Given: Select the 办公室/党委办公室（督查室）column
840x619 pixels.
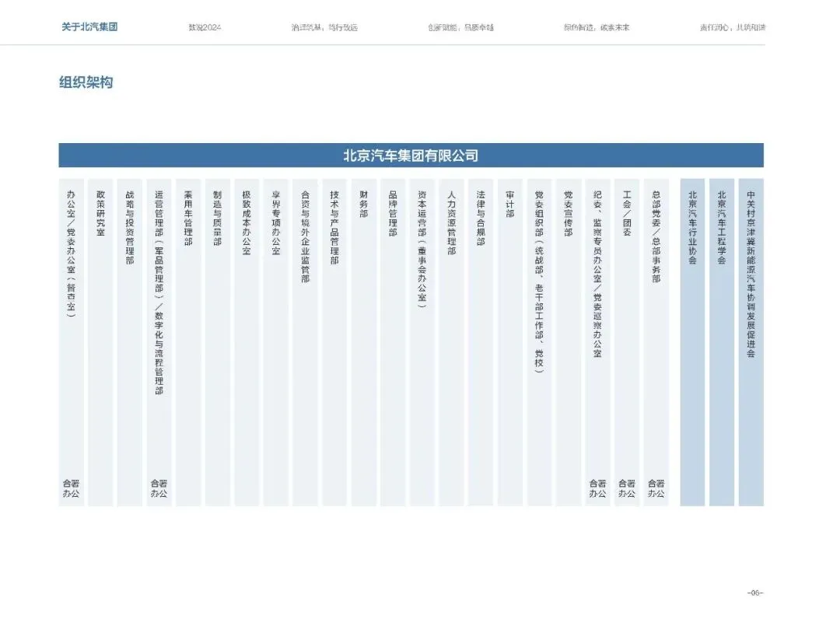Looking at the screenshot, I should (72, 342).
